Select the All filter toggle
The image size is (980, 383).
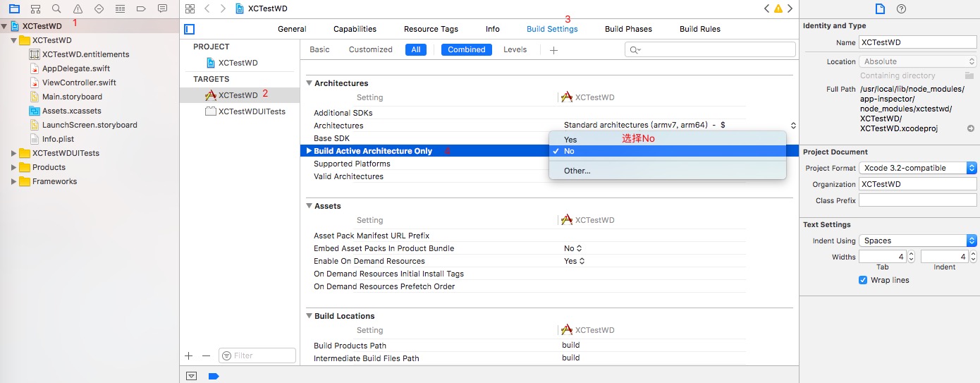tap(416, 49)
